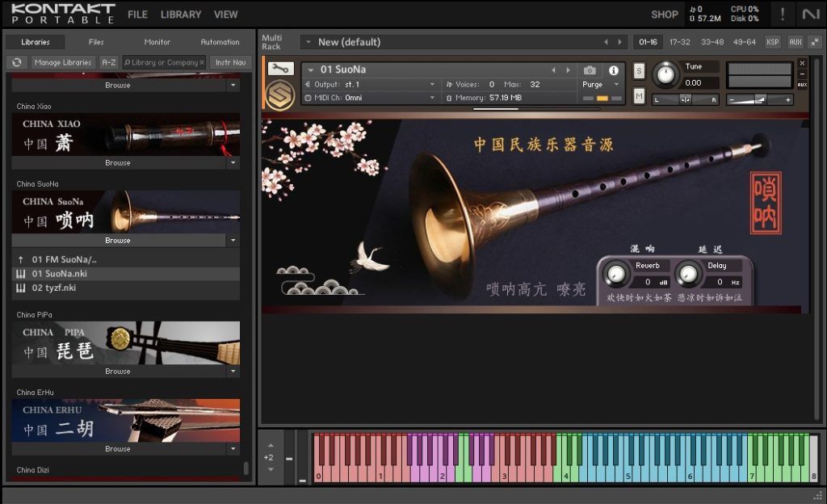This screenshot has height=504, width=827.
Task: Click the round S library logo in instrument header
Action: tap(280, 95)
